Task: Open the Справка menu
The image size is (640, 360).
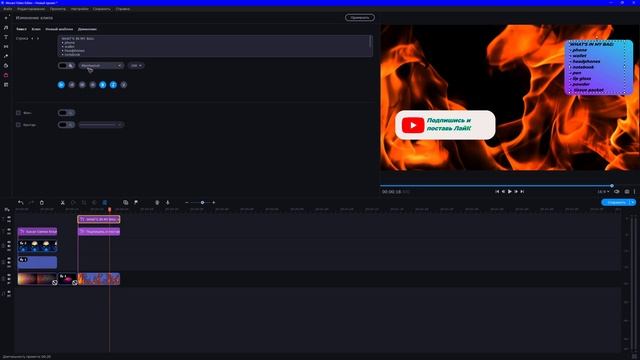Action: click(122, 9)
